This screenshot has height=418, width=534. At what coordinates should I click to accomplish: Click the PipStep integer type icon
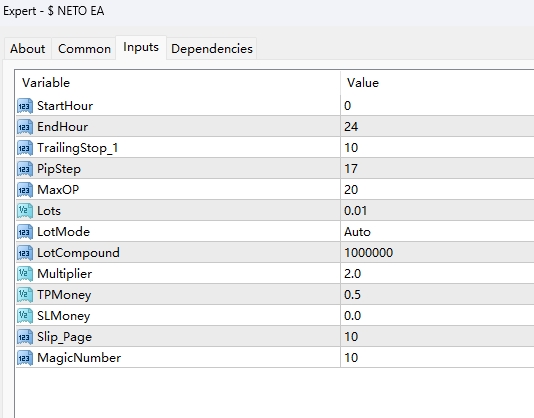click(x=25, y=169)
